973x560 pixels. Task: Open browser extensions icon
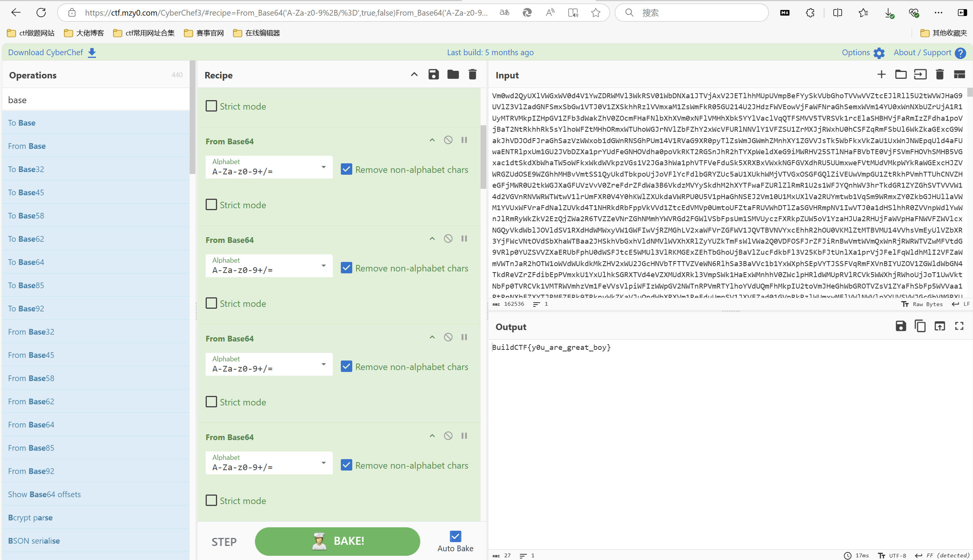point(810,13)
